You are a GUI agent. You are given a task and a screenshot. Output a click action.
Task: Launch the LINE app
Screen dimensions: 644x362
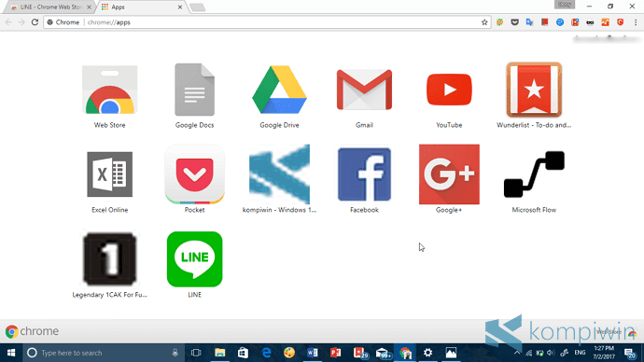[195, 259]
